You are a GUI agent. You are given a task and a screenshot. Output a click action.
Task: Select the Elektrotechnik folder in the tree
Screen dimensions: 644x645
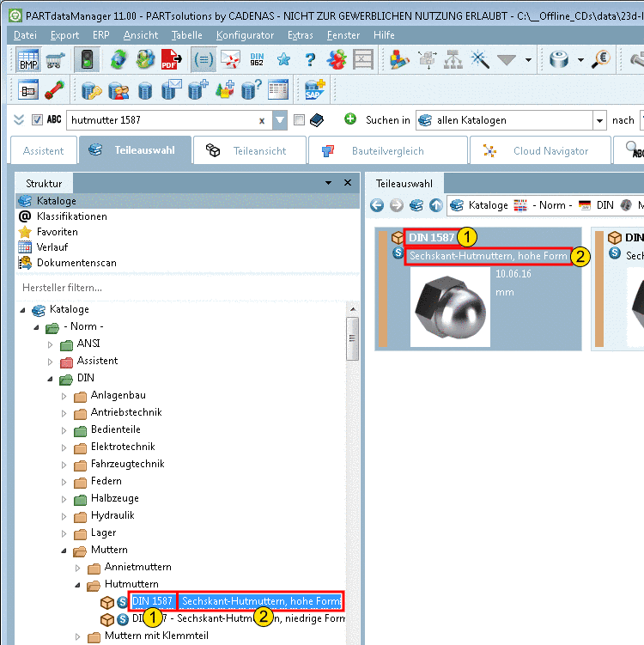point(123,447)
